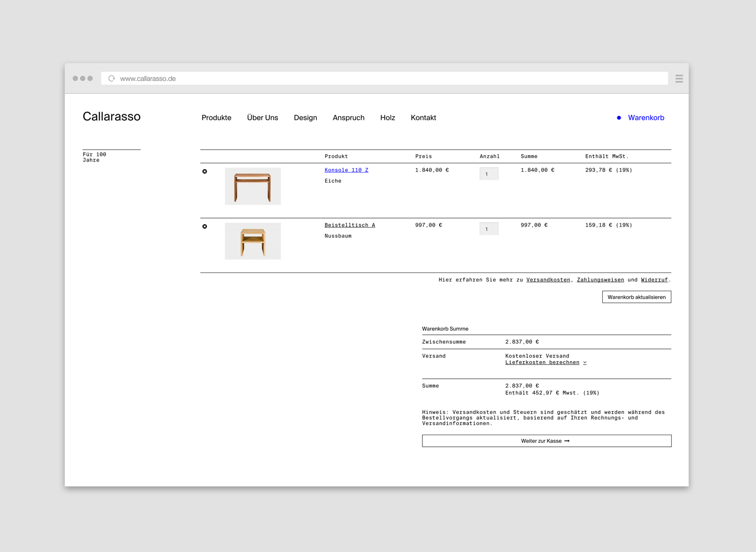Open the Konsole 110 Z product link
This screenshot has height=552, width=756.
pyautogui.click(x=346, y=170)
